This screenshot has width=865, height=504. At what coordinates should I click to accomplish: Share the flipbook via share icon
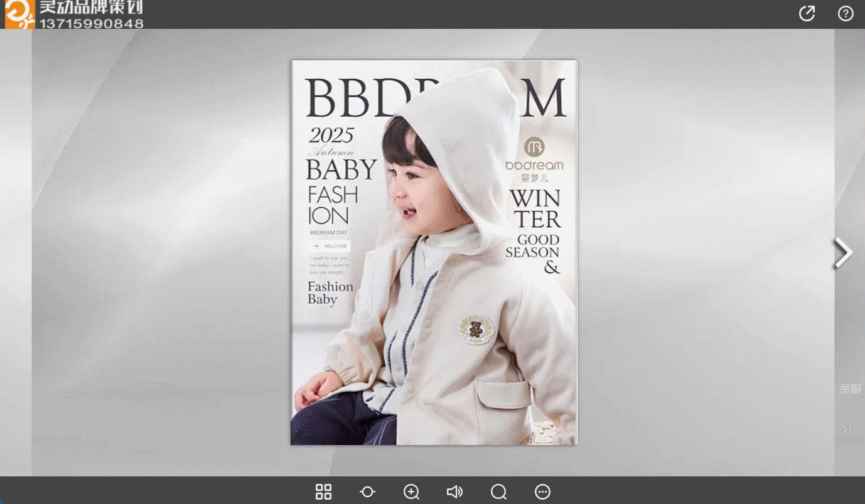pyautogui.click(x=807, y=13)
